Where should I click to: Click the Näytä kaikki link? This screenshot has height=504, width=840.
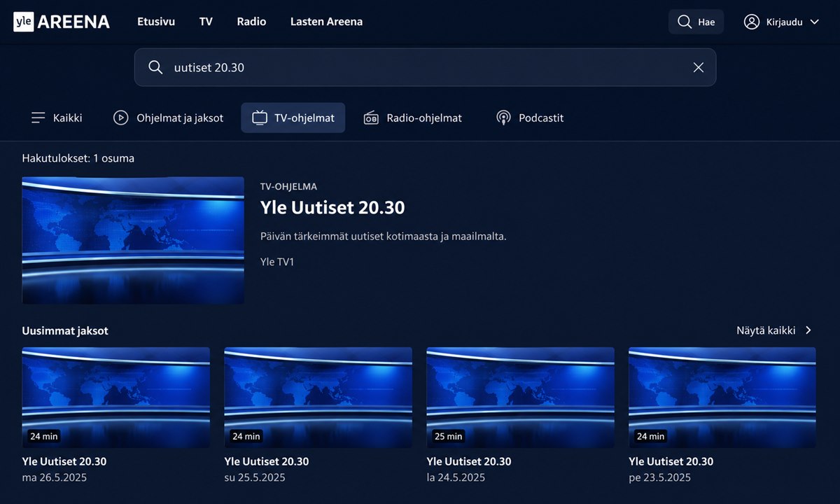pos(766,330)
